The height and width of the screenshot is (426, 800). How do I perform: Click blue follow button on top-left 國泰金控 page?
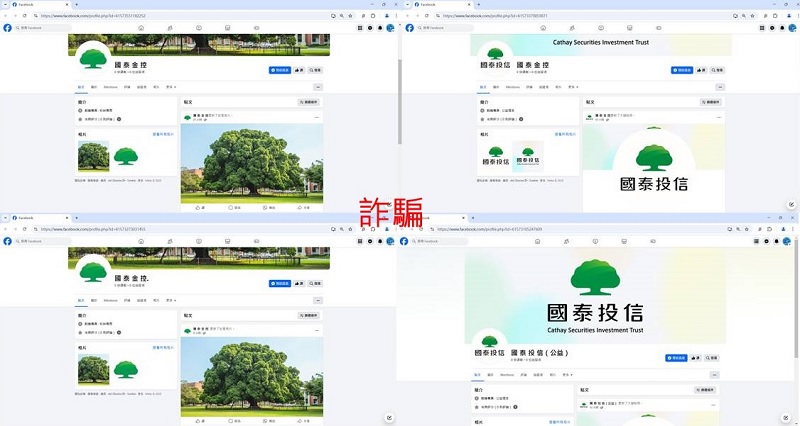(280, 70)
